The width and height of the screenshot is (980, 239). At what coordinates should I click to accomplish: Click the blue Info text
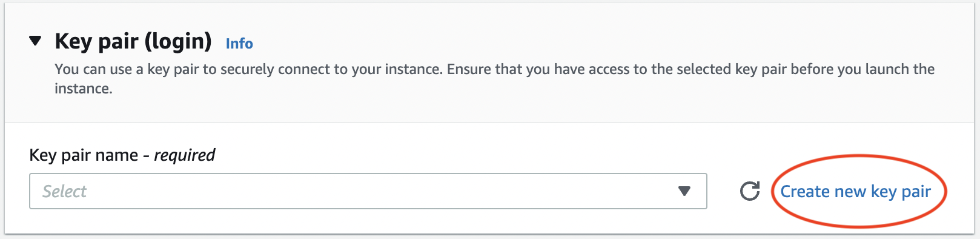[x=239, y=44]
